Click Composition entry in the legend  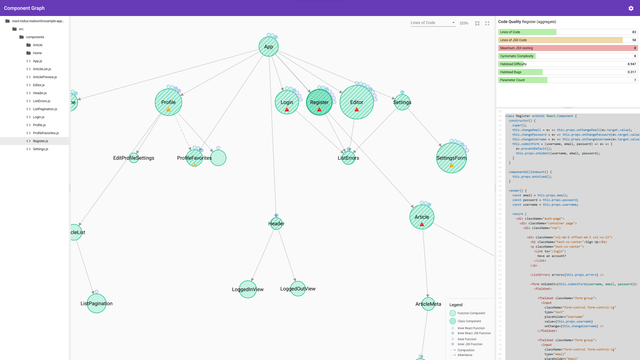click(462, 350)
